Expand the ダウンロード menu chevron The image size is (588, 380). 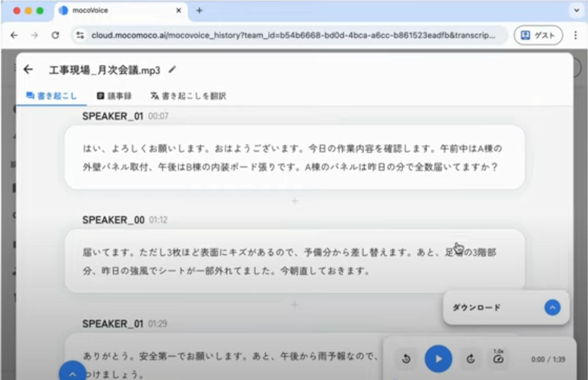[552, 307]
